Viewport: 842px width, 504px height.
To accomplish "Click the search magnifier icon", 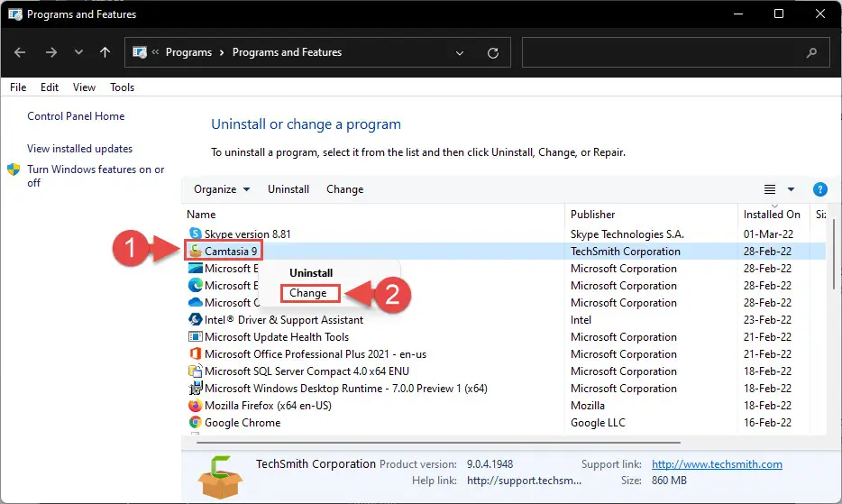I will (x=811, y=52).
